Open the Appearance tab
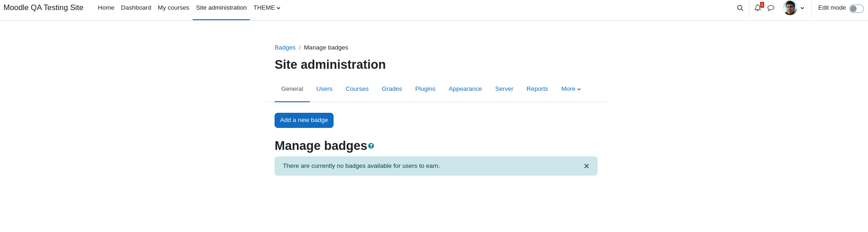The image size is (868, 232). point(465,89)
